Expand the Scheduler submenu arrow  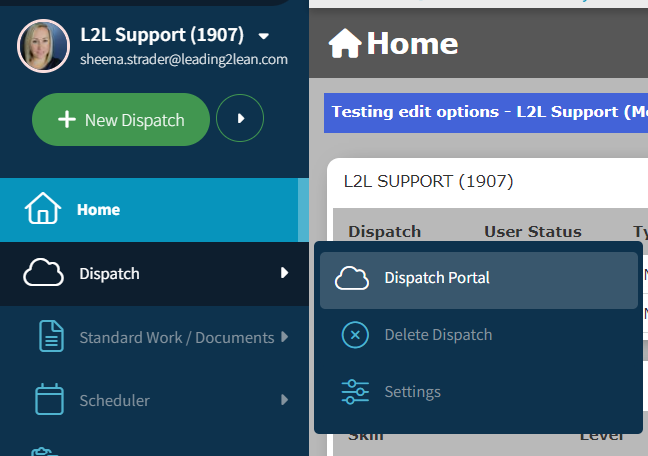(x=285, y=400)
